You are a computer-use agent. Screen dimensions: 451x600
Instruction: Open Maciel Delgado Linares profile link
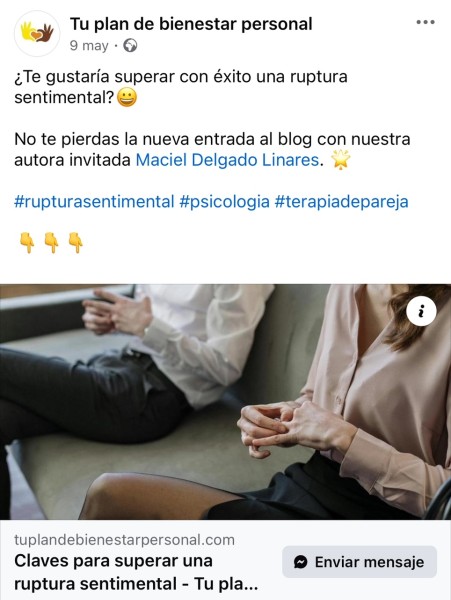(x=227, y=160)
